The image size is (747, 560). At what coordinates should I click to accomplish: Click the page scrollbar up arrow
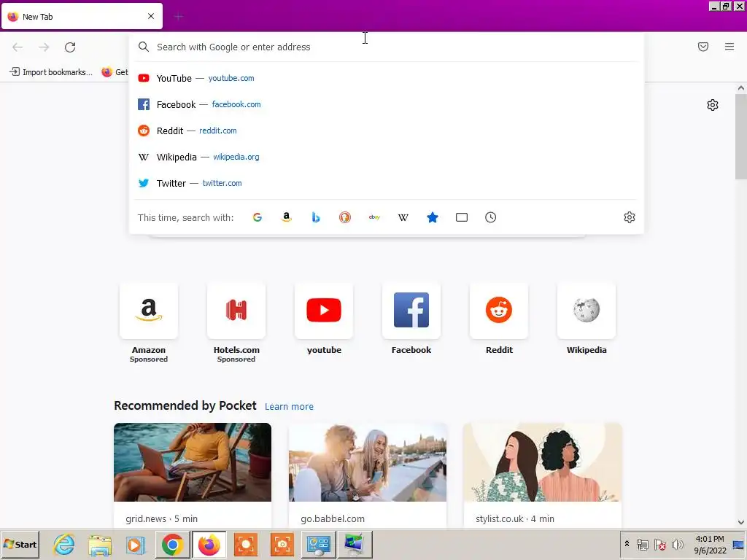741,88
